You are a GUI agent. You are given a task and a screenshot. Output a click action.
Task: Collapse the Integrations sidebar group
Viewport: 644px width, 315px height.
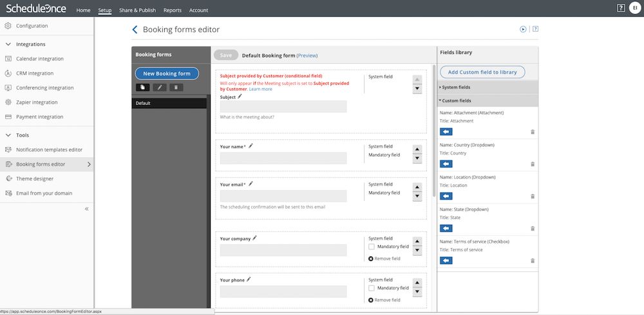[8, 44]
